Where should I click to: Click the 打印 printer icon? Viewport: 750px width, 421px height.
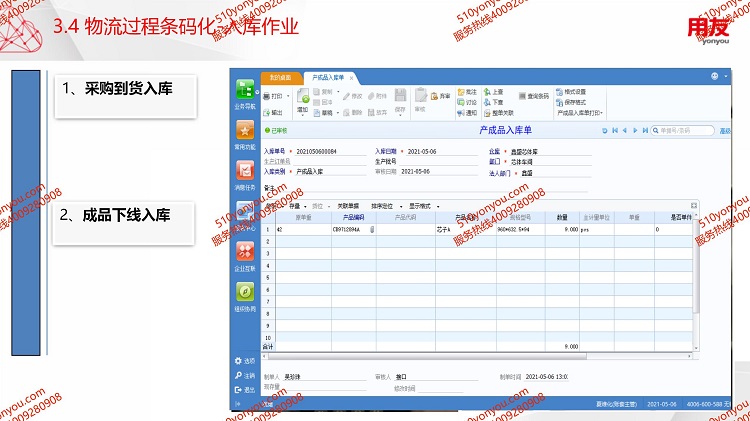coord(268,96)
